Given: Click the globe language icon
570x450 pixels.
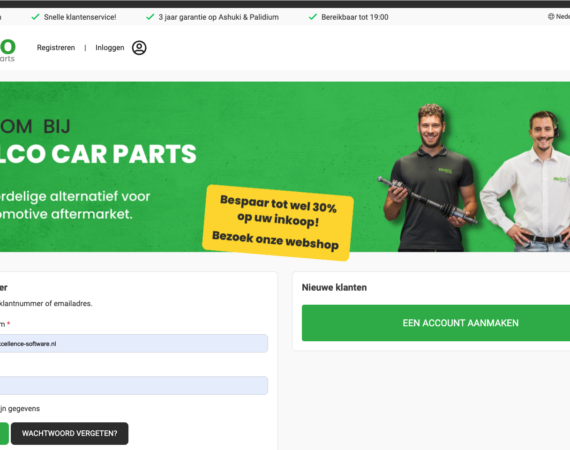Looking at the screenshot, I should pyautogui.click(x=551, y=16).
